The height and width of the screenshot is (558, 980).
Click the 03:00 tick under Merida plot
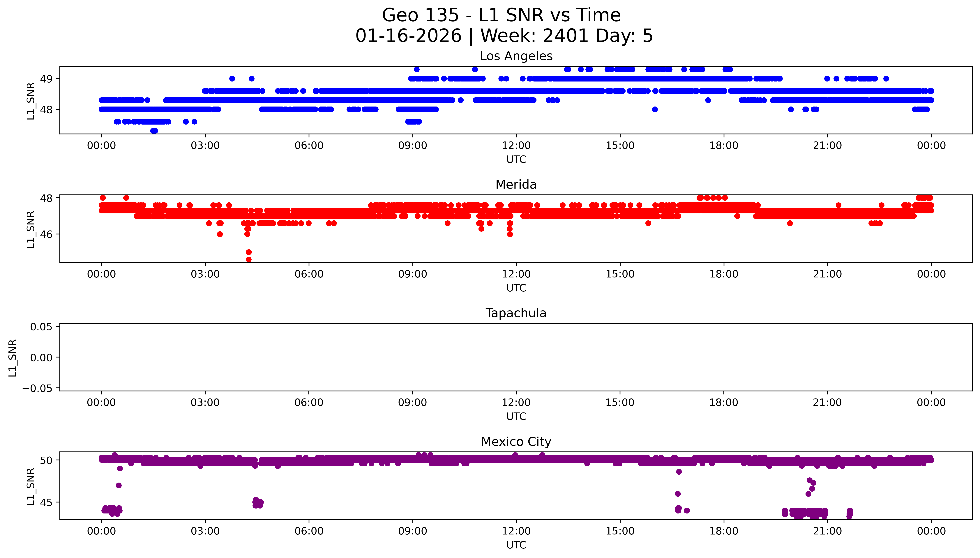click(205, 274)
